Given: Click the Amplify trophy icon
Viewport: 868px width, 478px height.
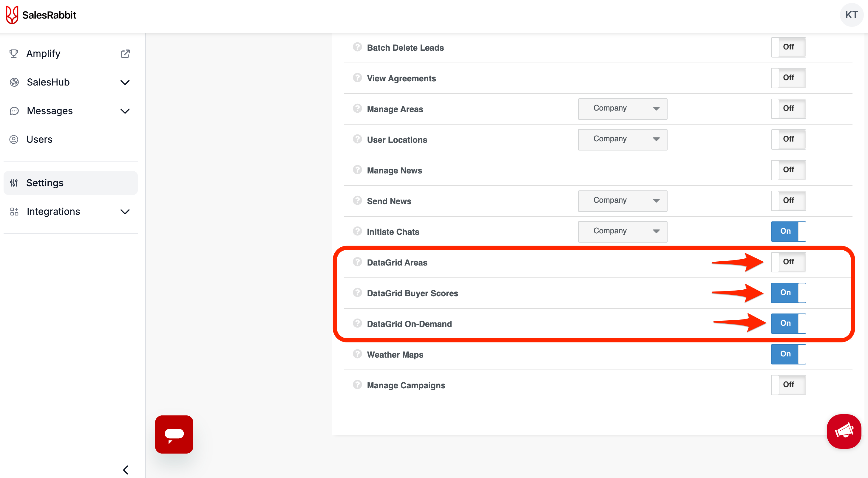Looking at the screenshot, I should [14, 54].
